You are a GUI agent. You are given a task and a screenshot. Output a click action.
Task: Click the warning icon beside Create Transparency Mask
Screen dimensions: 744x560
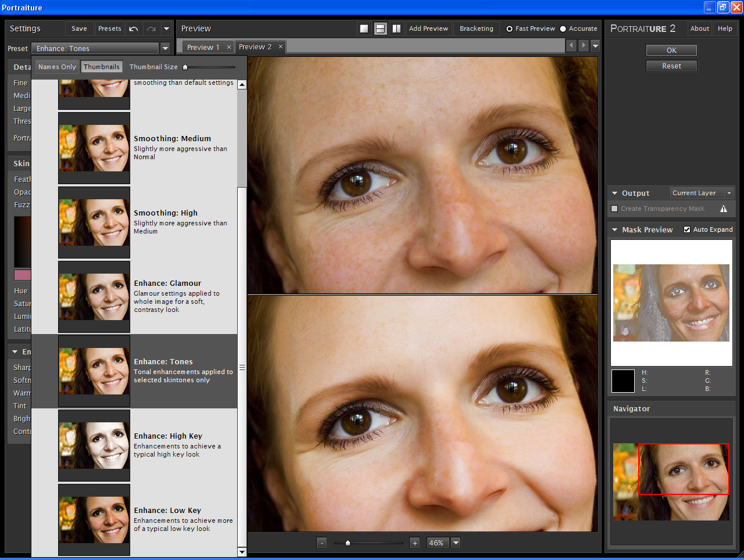[724, 209]
